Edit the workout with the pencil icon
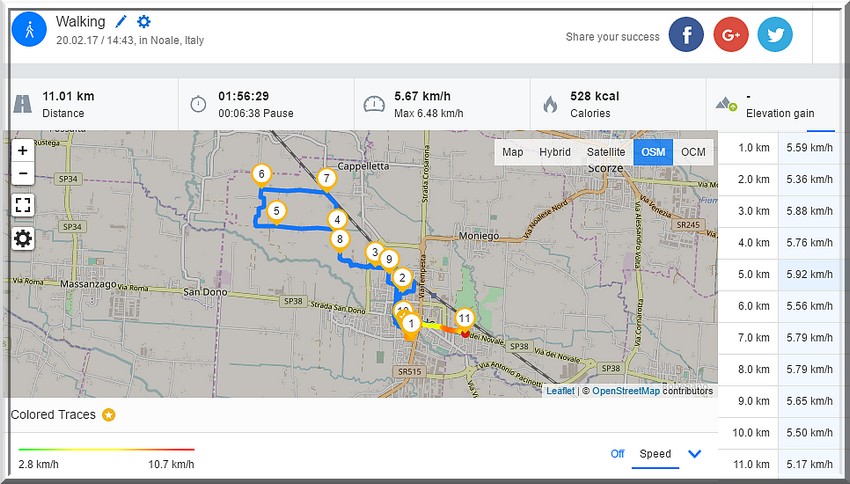Screen dimensions: 850x484 pyautogui.click(x=121, y=22)
